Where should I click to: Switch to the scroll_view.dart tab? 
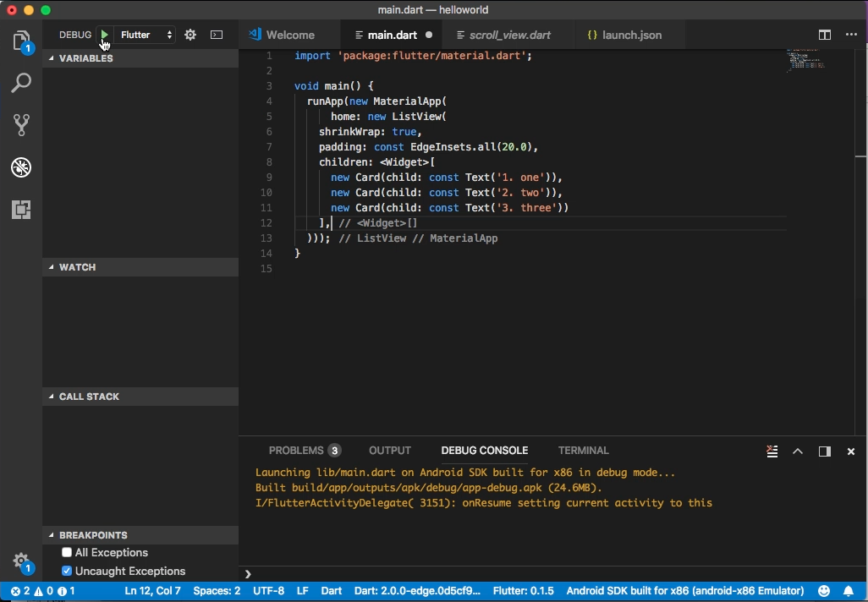[509, 35]
